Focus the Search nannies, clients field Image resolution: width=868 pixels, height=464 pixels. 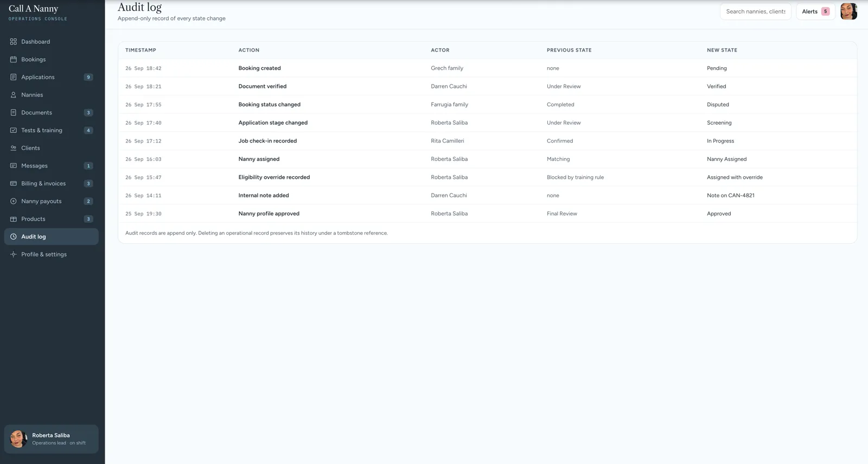tap(756, 11)
